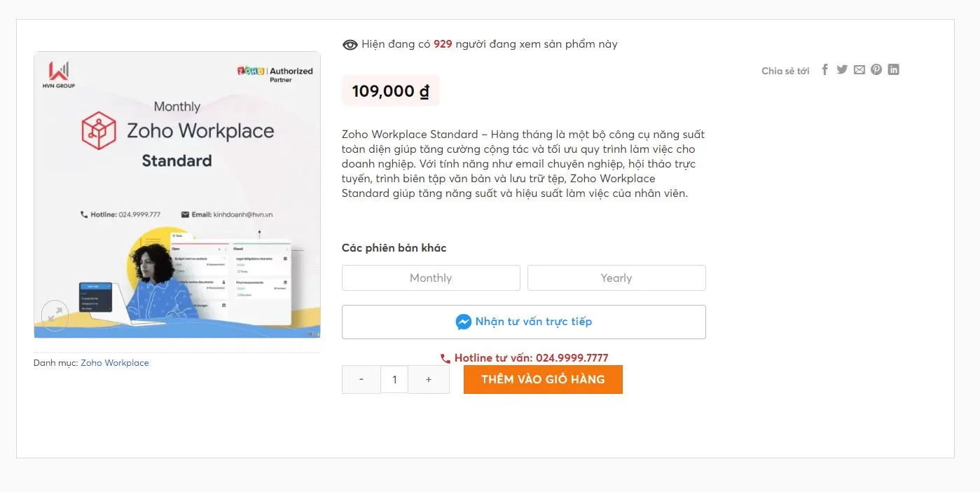Decrease quantity with minus button

[361, 379]
